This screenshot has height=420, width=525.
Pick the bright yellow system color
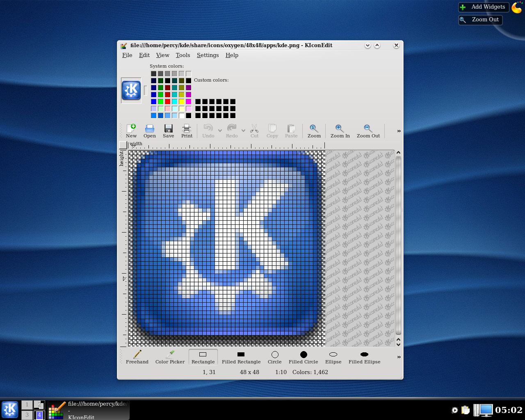point(181,102)
